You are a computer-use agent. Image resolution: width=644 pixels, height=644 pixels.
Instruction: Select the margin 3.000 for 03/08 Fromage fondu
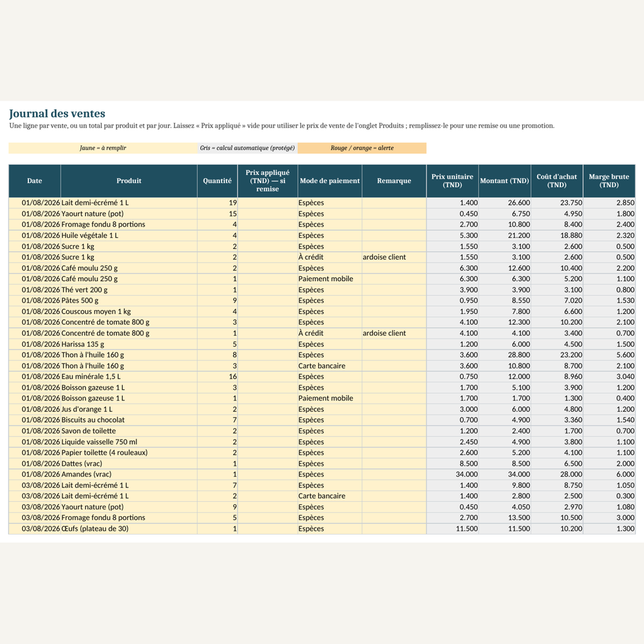point(609,518)
